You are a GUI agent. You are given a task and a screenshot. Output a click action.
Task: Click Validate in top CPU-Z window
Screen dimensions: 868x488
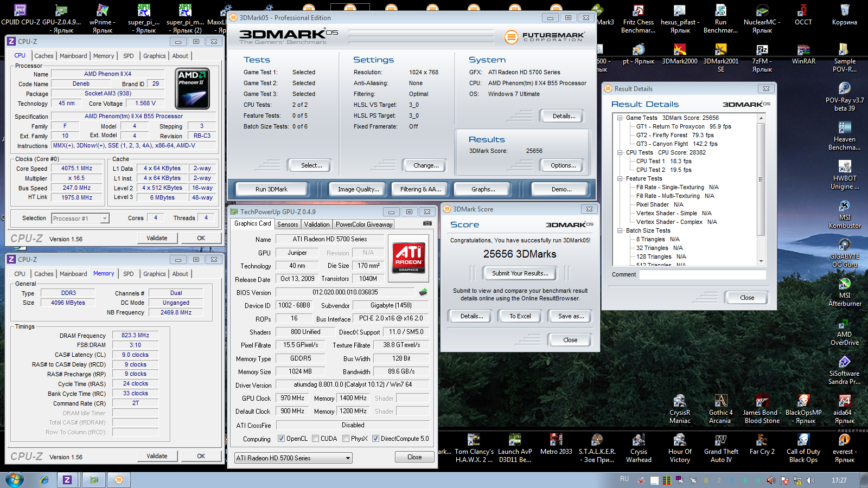click(x=157, y=238)
